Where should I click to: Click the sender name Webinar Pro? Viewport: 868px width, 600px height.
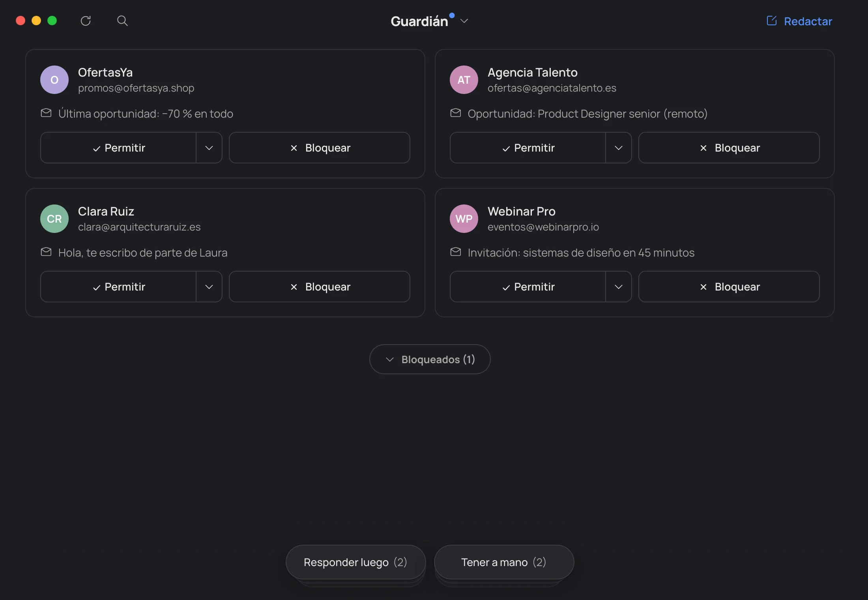(x=521, y=212)
